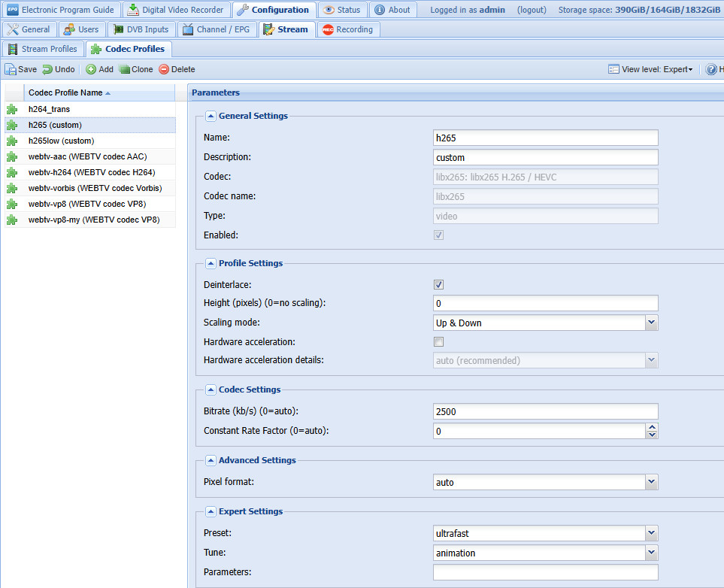This screenshot has width=724, height=588.
Task: Open the Recording tab
Action: (347, 29)
